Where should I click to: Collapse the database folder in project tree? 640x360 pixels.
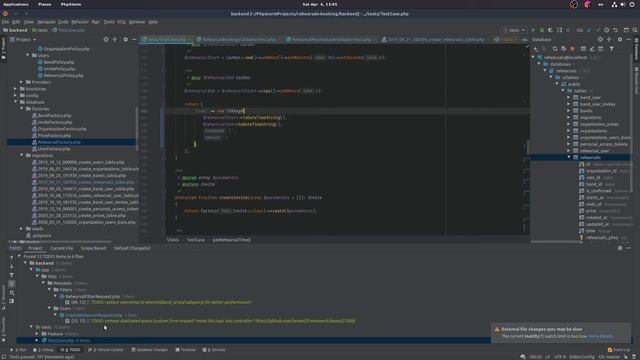[16, 102]
